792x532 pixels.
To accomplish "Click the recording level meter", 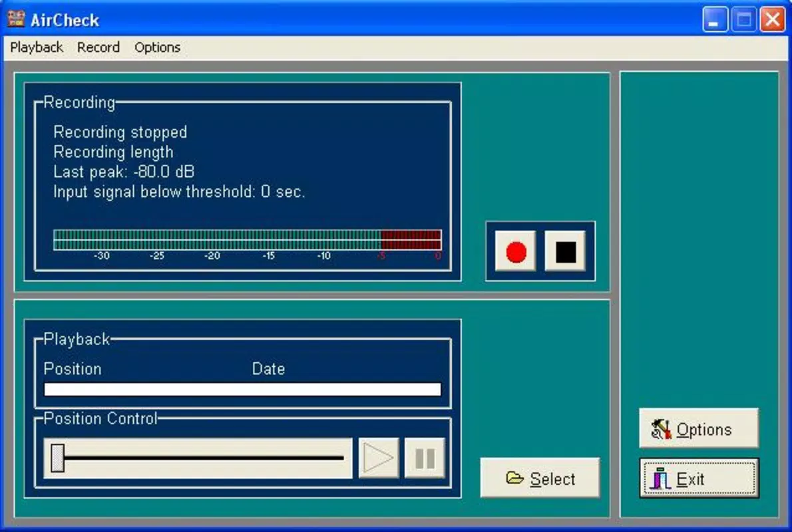I will coord(248,240).
